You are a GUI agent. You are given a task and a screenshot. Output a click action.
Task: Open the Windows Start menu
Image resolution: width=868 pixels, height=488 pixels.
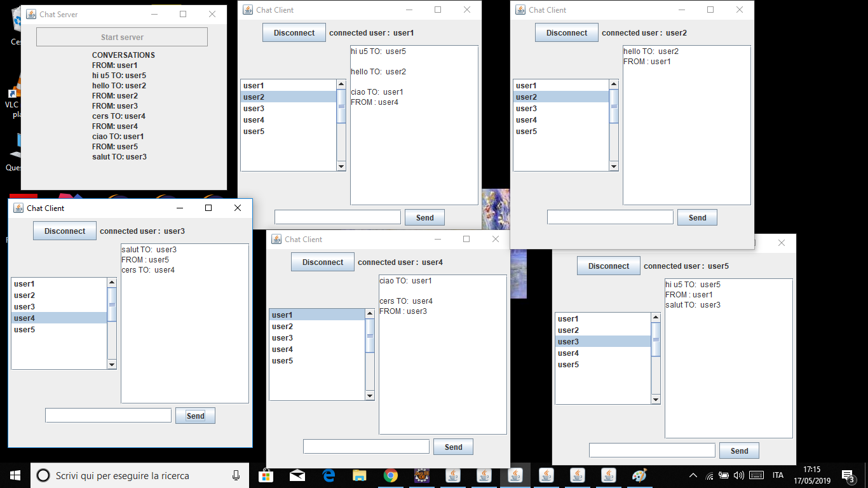[14, 475]
